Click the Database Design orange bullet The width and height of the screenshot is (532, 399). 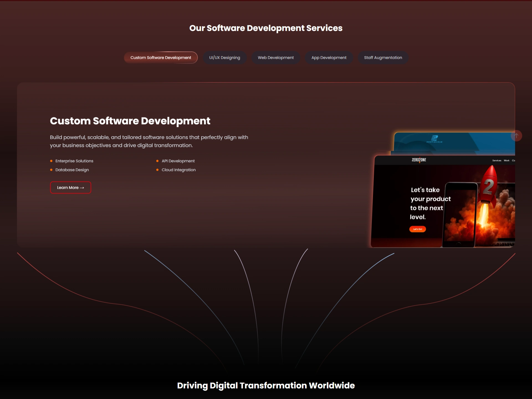click(x=51, y=170)
